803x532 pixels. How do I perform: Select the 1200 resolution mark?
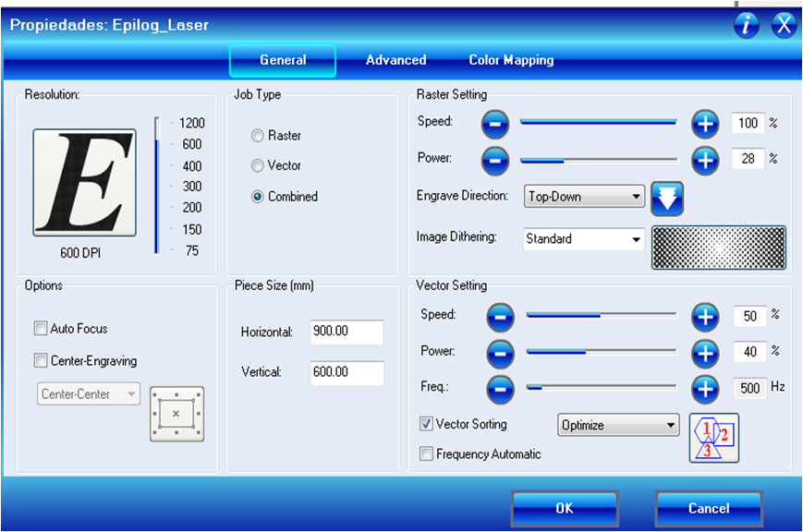(191, 124)
